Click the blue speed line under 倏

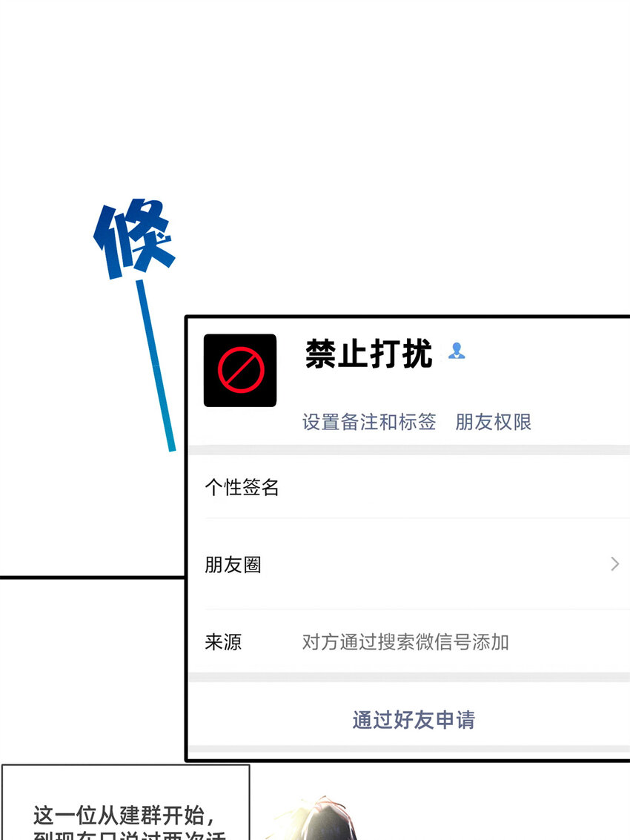click(156, 366)
